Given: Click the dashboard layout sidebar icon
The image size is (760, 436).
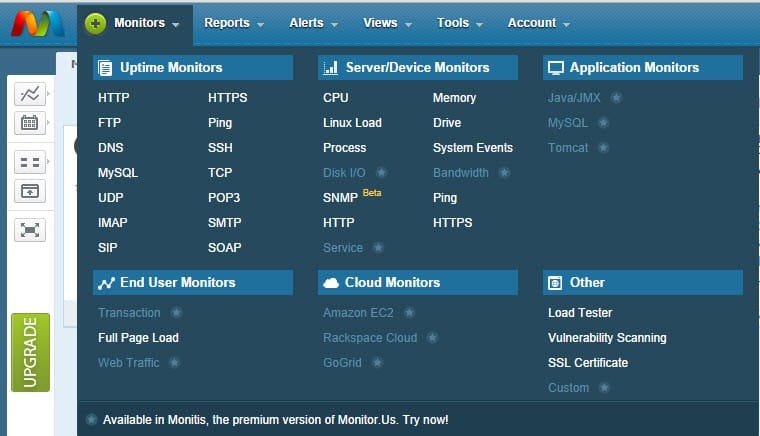Looking at the screenshot, I should click(30, 162).
